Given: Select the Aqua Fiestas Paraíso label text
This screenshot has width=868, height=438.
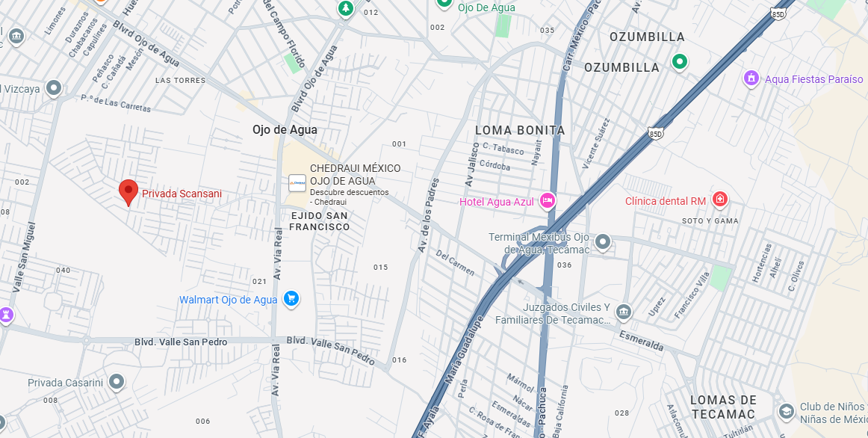Looking at the screenshot, I should coord(813,79).
